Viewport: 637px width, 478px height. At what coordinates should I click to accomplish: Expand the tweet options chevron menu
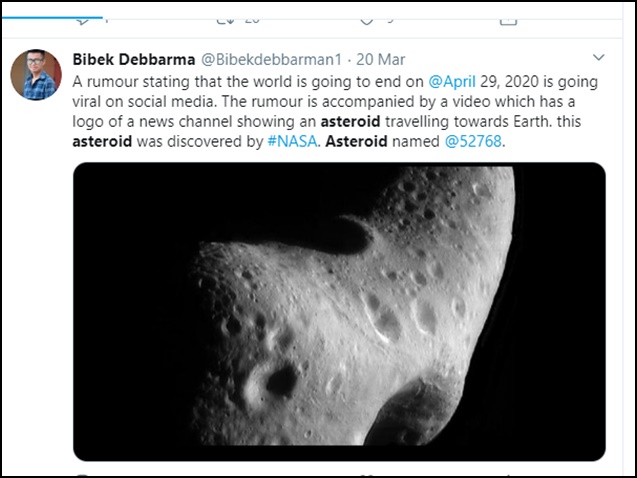click(x=599, y=59)
